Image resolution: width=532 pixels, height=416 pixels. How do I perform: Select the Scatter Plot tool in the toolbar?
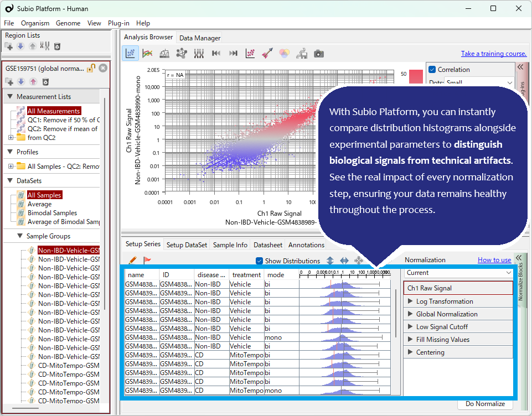(x=130, y=53)
